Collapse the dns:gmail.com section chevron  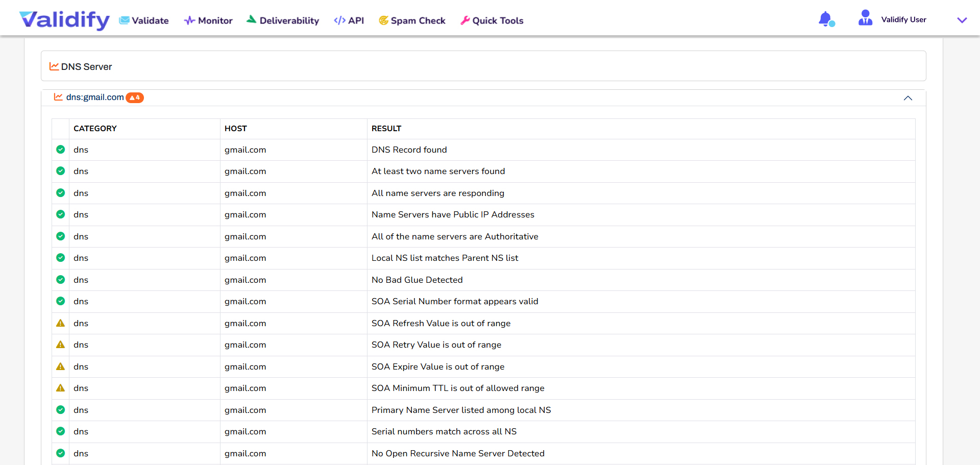point(908,98)
